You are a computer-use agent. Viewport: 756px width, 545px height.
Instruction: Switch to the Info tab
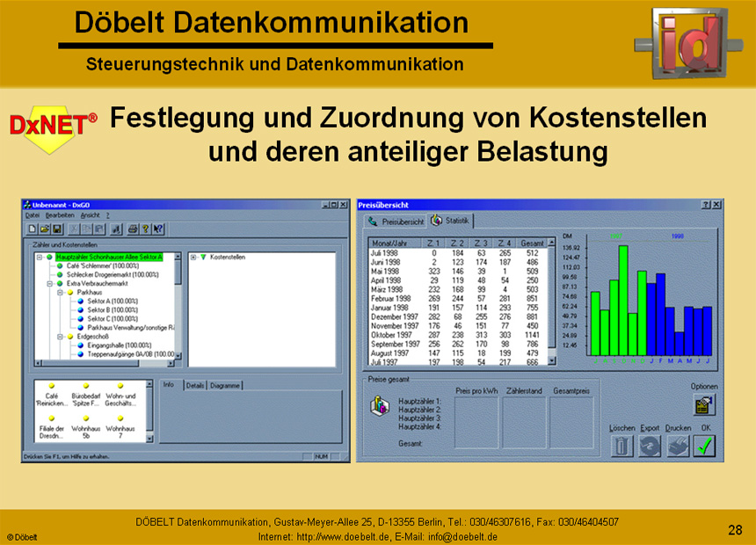(x=170, y=385)
